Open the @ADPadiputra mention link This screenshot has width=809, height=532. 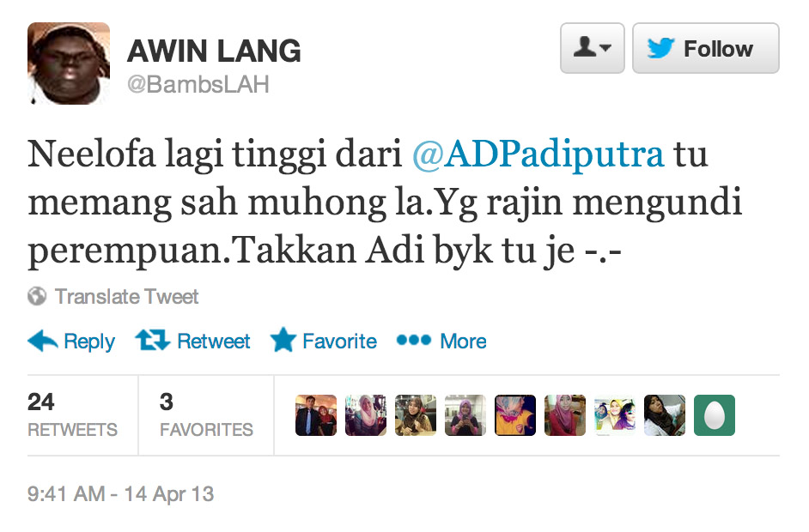click(x=538, y=154)
